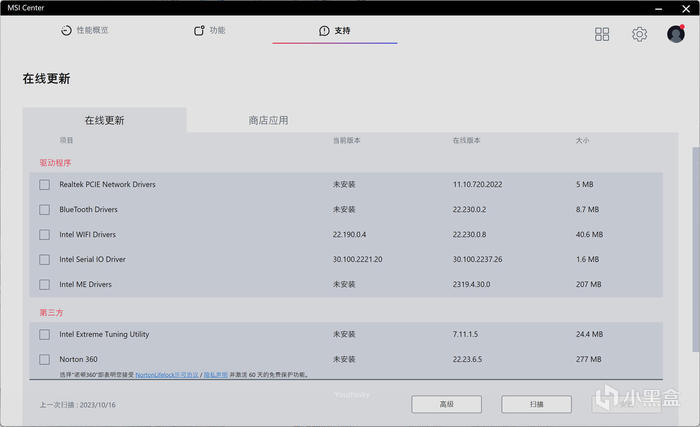Click the 207 MB size value
The width and height of the screenshot is (700, 427).
coord(588,285)
